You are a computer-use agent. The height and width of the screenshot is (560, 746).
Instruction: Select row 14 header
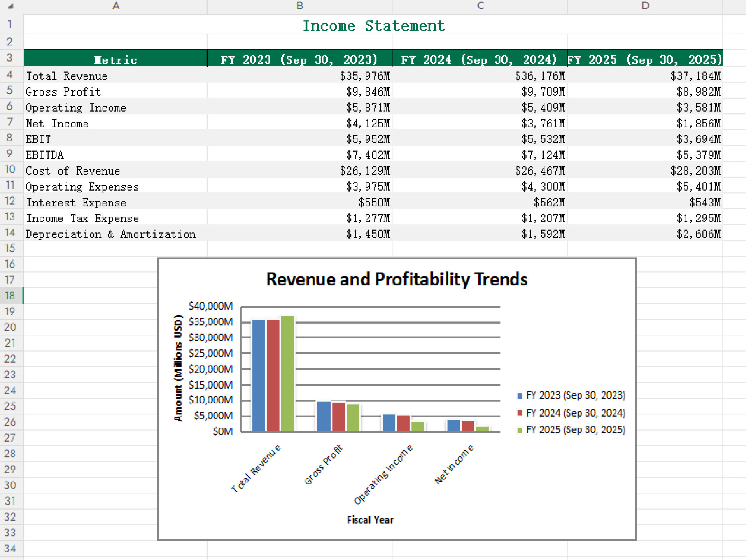tap(10, 233)
